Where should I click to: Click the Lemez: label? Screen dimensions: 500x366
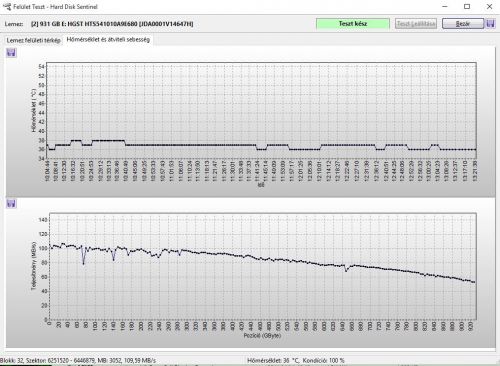pos(14,24)
